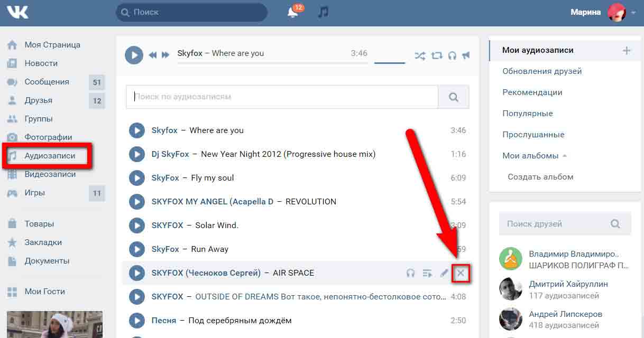This screenshot has width=644, height=338.
Task: Open artist link Dj SkyFox
Action: [170, 154]
